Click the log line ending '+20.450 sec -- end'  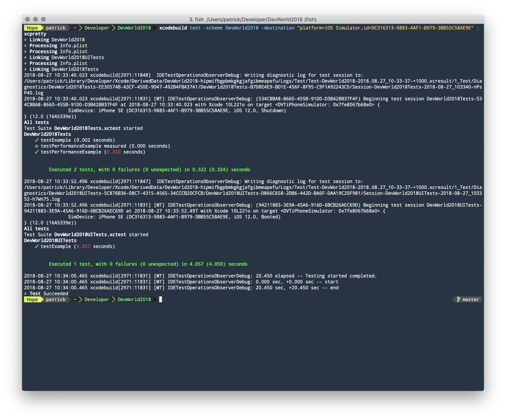tap(181, 288)
